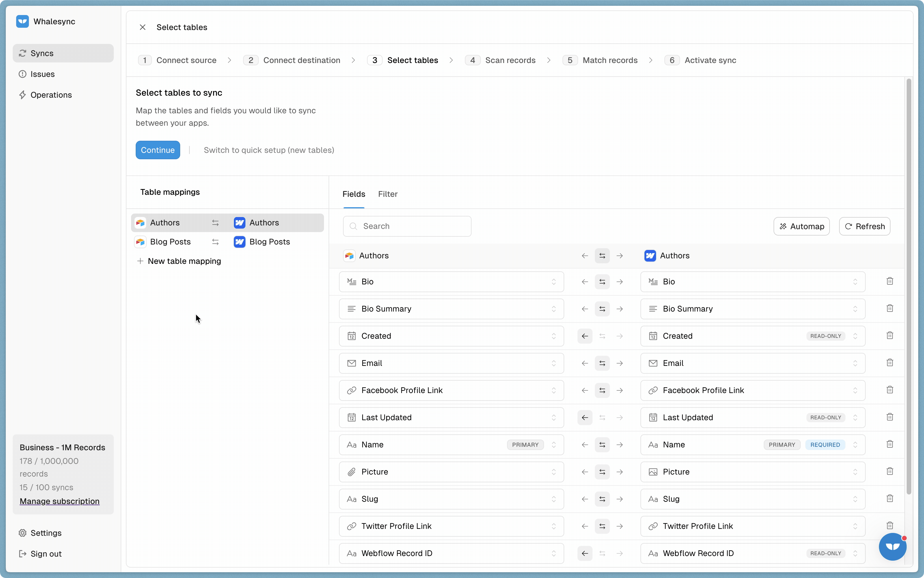Delete the Created field mapping

[x=890, y=335]
